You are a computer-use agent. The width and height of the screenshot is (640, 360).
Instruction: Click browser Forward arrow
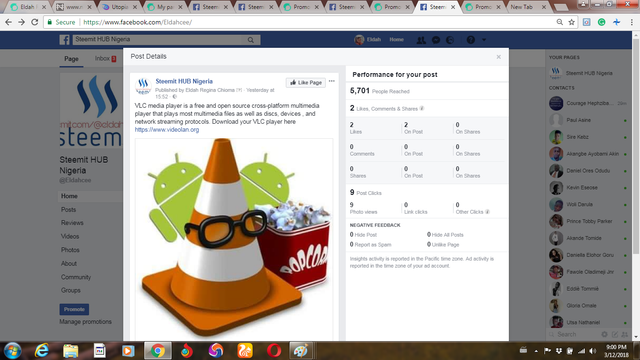22,22
